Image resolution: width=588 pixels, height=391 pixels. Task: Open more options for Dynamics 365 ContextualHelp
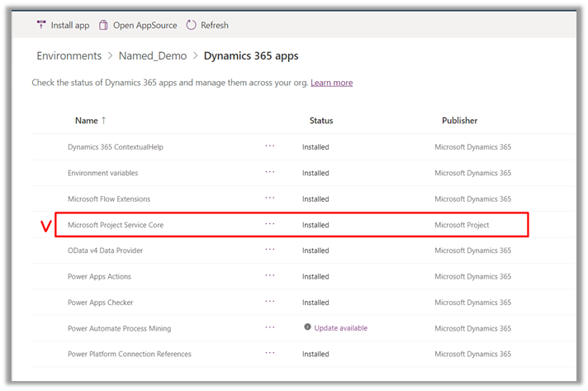pos(269,146)
